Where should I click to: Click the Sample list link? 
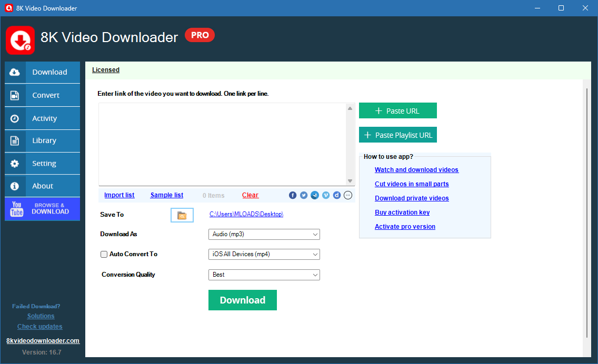[167, 195]
